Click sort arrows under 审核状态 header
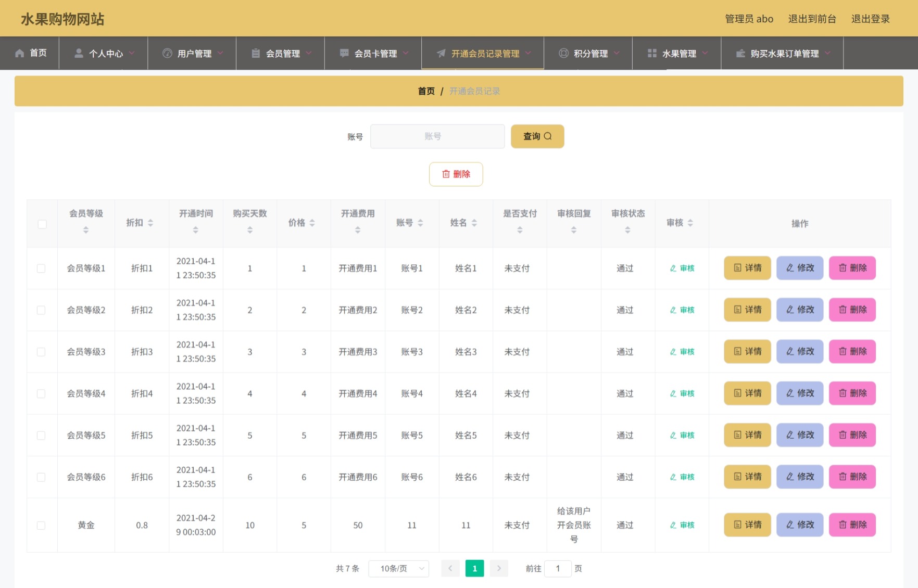918x588 pixels. point(628,230)
